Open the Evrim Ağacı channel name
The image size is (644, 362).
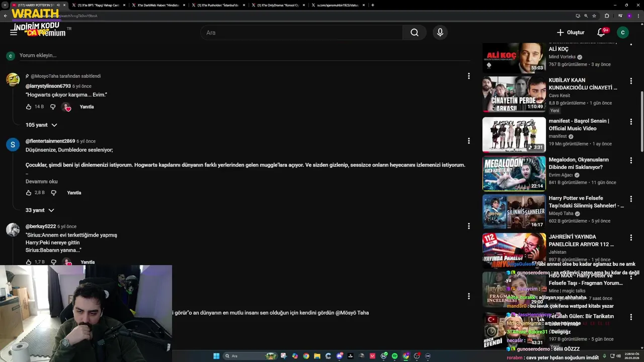pos(561,175)
